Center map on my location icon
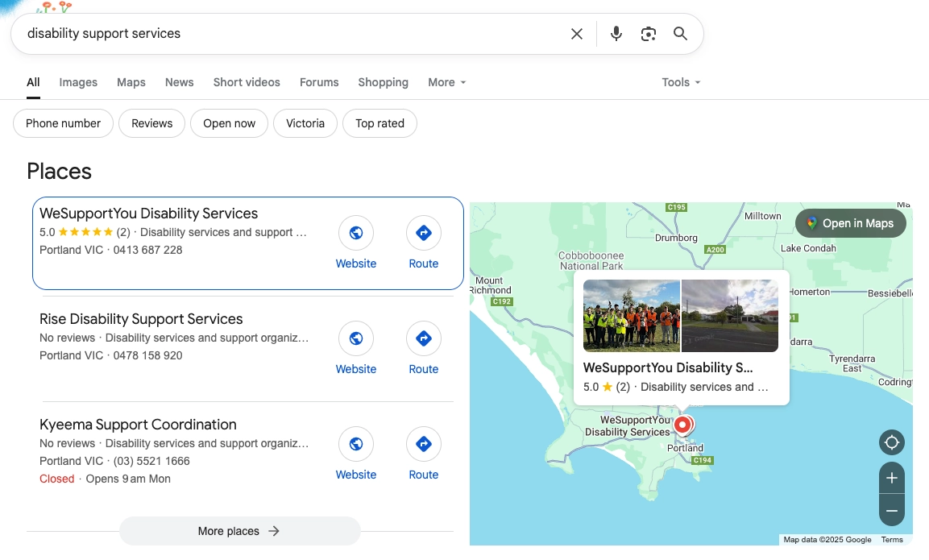 (x=892, y=442)
